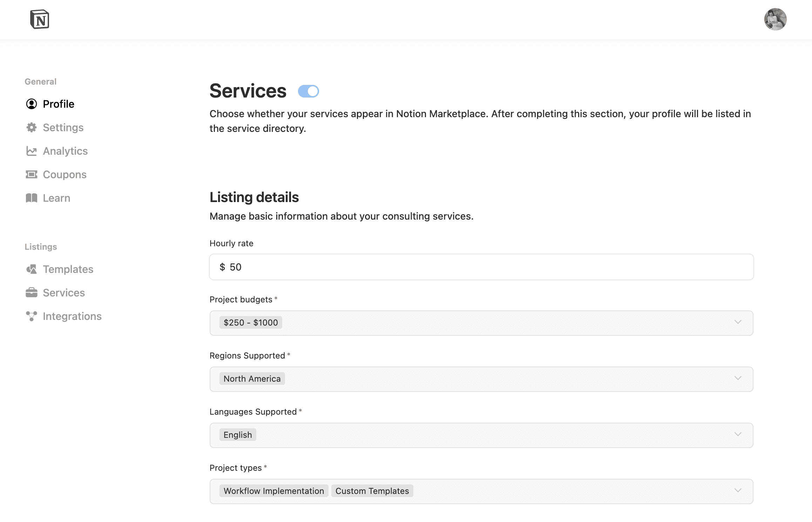Open the user avatar menu

pos(776,19)
